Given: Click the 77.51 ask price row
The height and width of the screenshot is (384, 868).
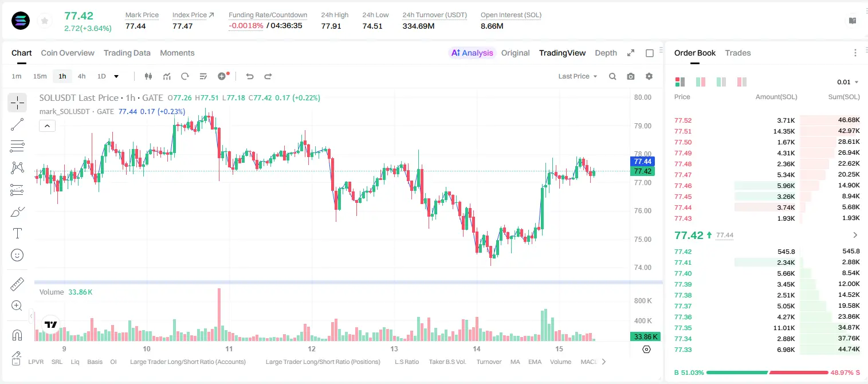Looking at the screenshot, I should pos(767,131).
